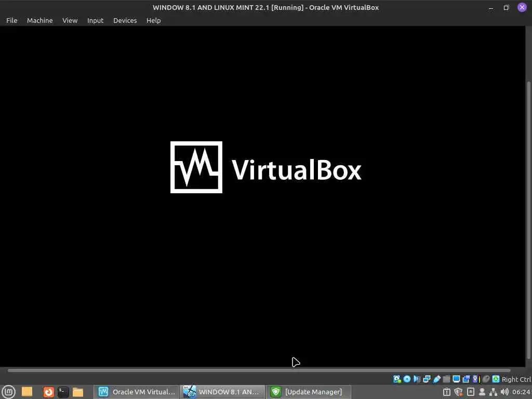Image resolution: width=532 pixels, height=399 pixels.
Task: Click the Right Ctrl host key label
Action: pyautogui.click(x=516, y=379)
